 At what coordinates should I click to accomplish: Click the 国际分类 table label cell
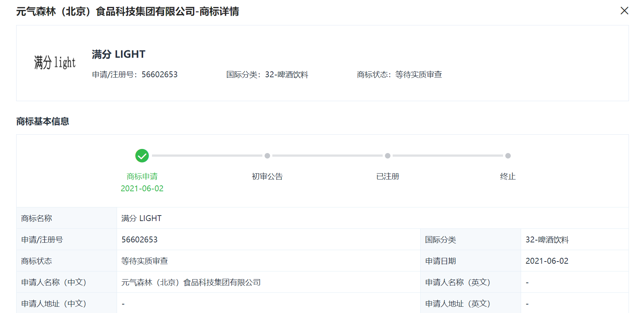tap(471, 239)
